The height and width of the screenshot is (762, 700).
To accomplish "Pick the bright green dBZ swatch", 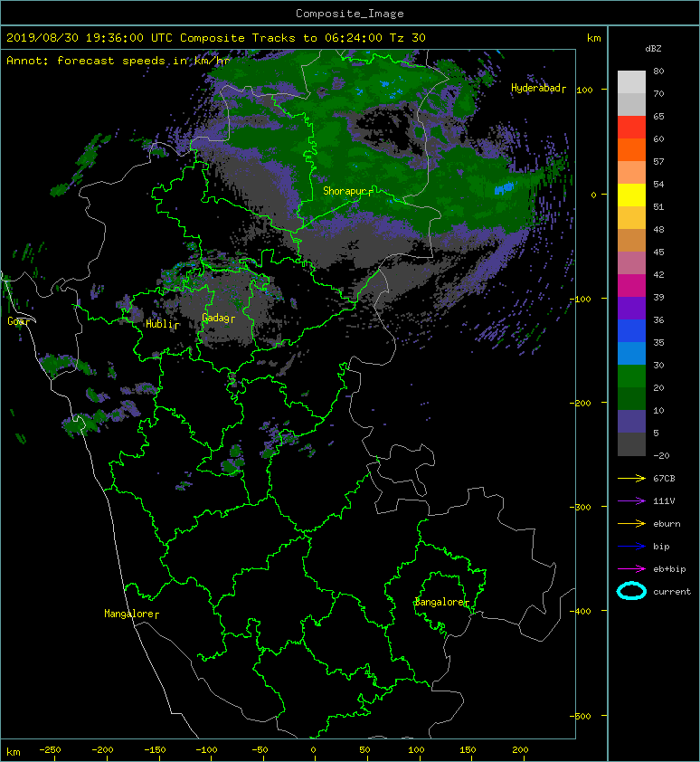I will [631, 376].
